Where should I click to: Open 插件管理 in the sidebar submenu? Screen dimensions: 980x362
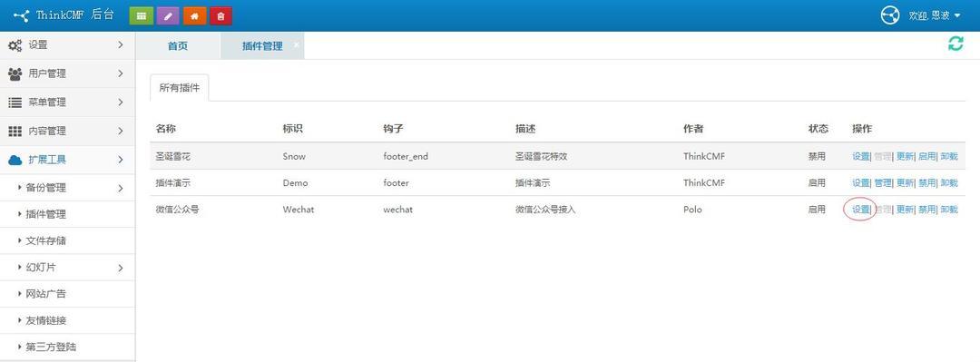pos(45,214)
